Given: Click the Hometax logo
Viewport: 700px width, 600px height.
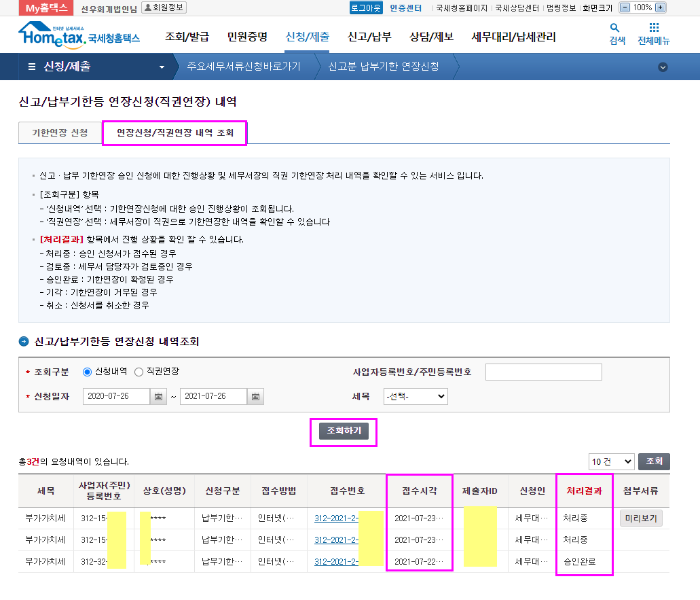Looking at the screenshot, I should (x=79, y=35).
